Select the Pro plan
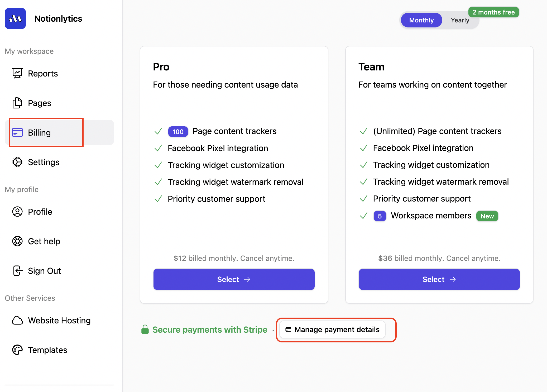547x392 pixels. (x=234, y=279)
